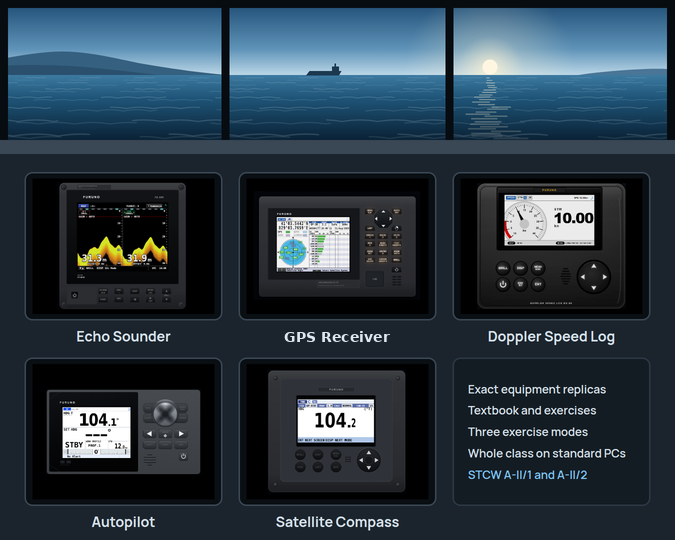Click the speed gauge dial on the Doppler display
The width and height of the screenshot is (675, 540).
(x=525, y=223)
